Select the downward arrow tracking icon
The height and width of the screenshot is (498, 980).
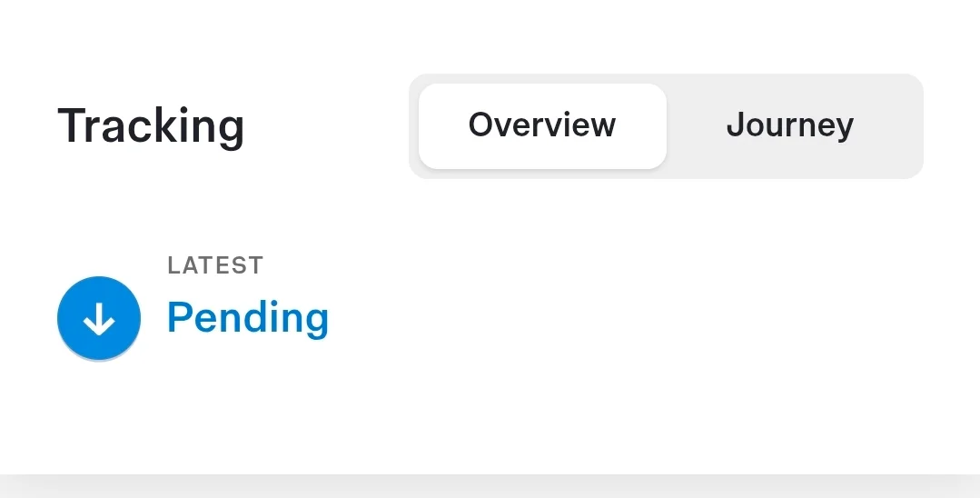pos(99,319)
